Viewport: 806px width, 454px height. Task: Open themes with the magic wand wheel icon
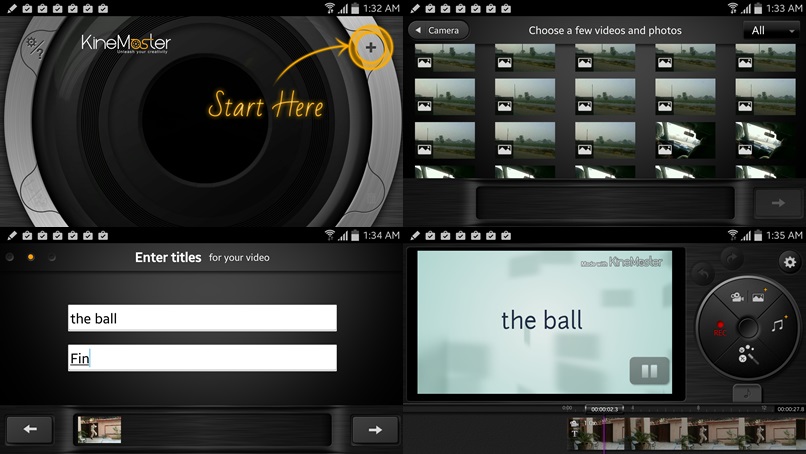click(x=748, y=354)
